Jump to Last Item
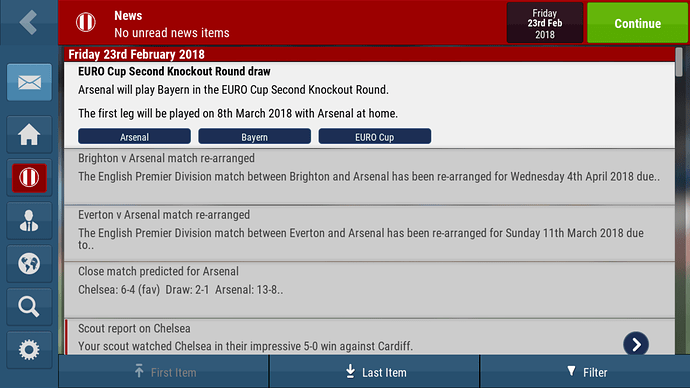Viewport: 690px width, 388px height. [x=374, y=372]
